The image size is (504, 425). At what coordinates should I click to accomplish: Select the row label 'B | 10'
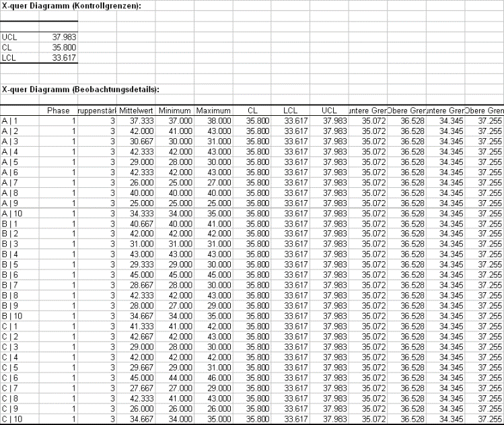pyautogui.click(x=12, y=315)
